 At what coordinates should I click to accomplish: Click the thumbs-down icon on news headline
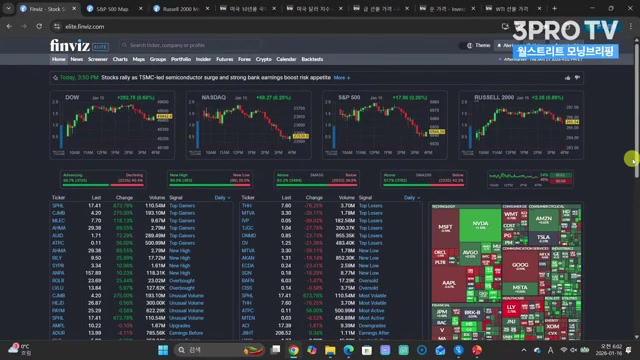click(577, 78)
